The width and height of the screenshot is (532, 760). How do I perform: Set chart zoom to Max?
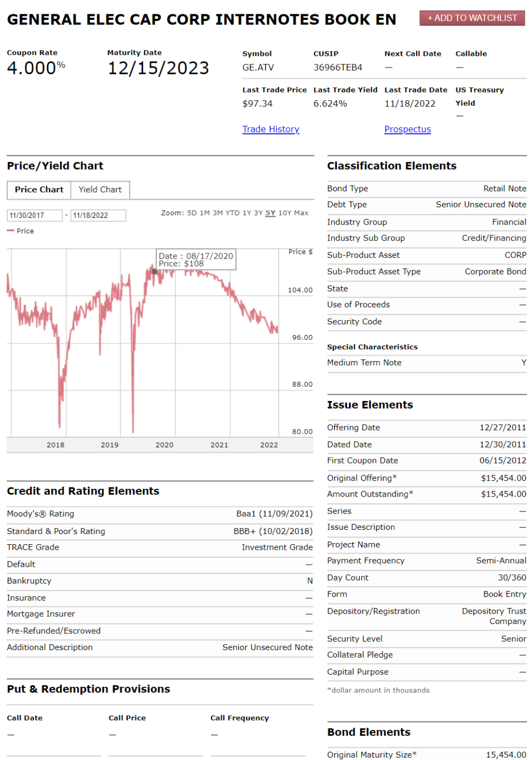[301, 213]
